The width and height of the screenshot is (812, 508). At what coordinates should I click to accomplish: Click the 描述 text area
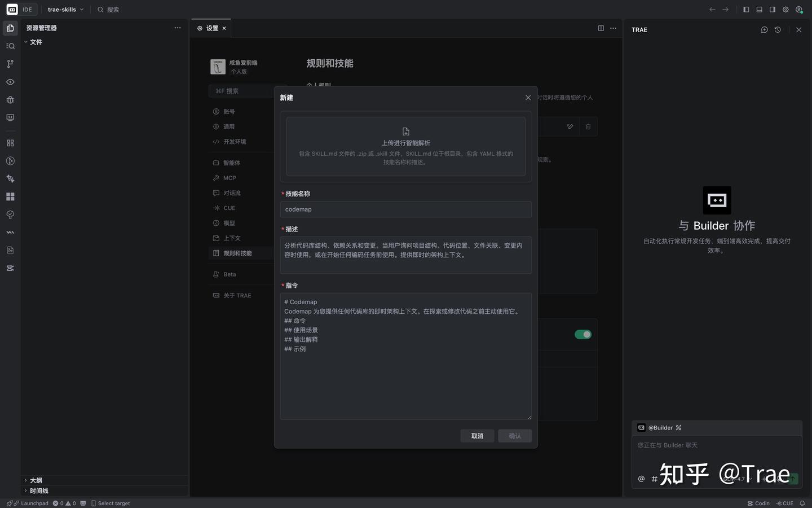pos(406,255)
